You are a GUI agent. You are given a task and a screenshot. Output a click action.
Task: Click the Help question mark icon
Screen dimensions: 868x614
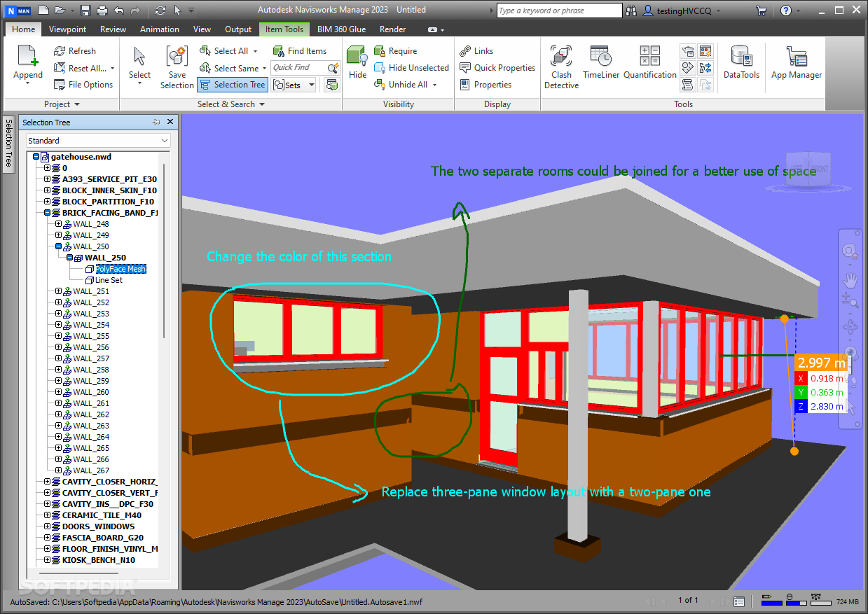coord(786,11)
